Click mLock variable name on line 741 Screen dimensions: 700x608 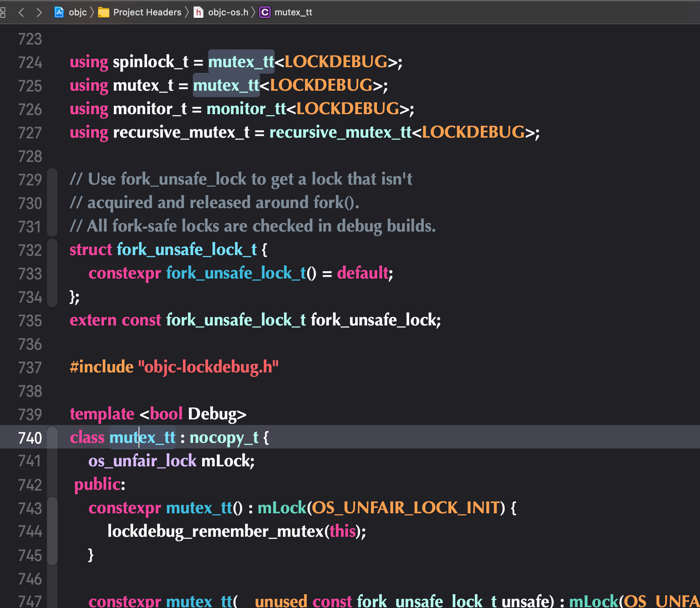(225, 461)
